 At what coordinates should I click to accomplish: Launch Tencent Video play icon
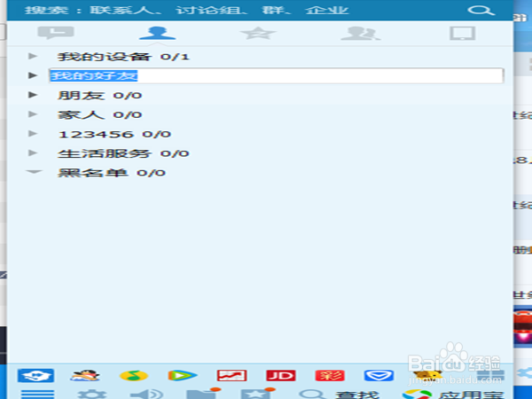pyautogui.click(x=183, y=376)
